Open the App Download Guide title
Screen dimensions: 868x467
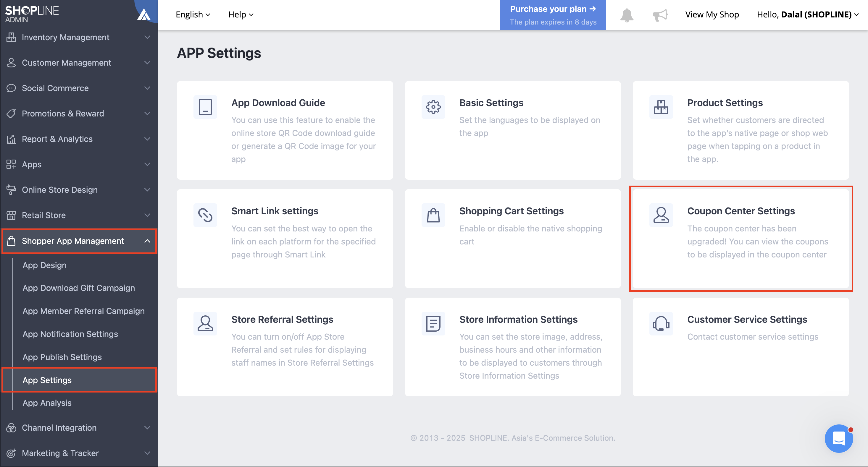(x=278, y=103)
